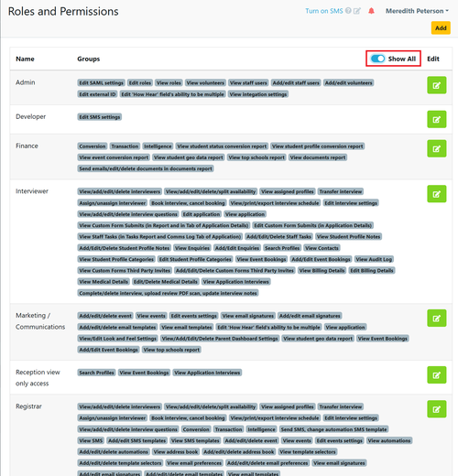
Task: Toggle the Show All switch
Action: click(377, 59)
